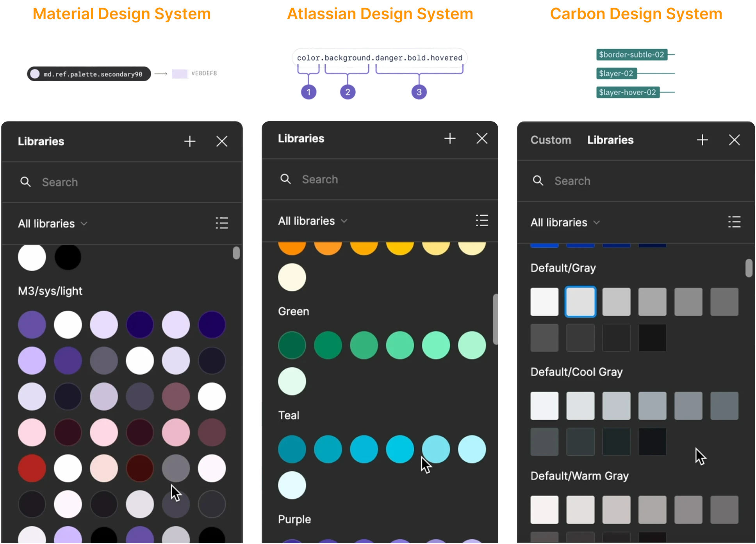Expand All libraries dropdown in Material panel
Image resolution: width=756 pixels, height=544 pixels.
coord(53,224)
